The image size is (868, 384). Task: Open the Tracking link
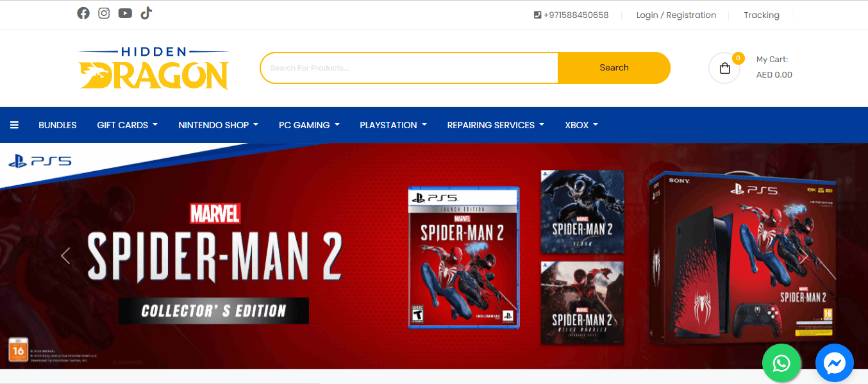tap(761, 15)
